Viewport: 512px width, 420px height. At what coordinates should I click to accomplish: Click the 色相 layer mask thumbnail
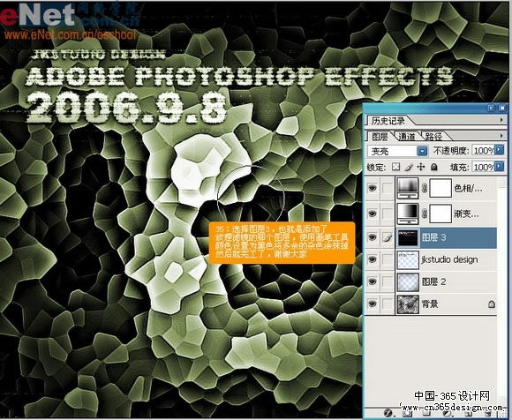440,188
